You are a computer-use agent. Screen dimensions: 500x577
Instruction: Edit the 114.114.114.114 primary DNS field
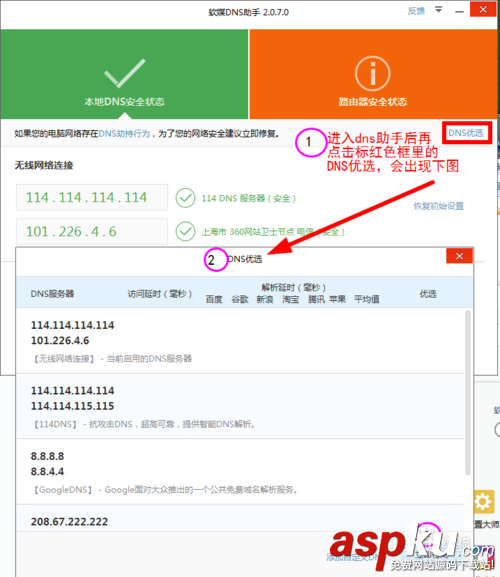point(92,198)
